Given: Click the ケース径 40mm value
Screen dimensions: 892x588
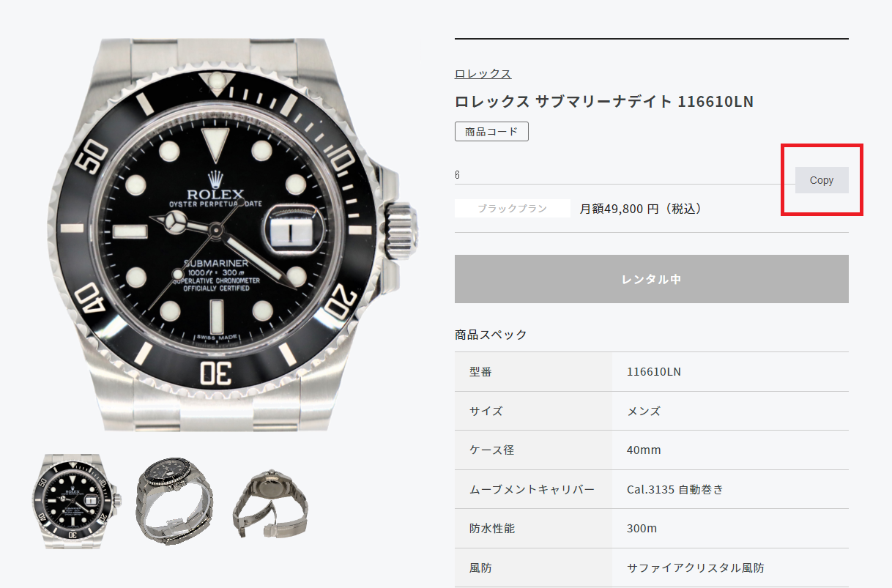Looking at the screenshot, I should coord(644,450).
